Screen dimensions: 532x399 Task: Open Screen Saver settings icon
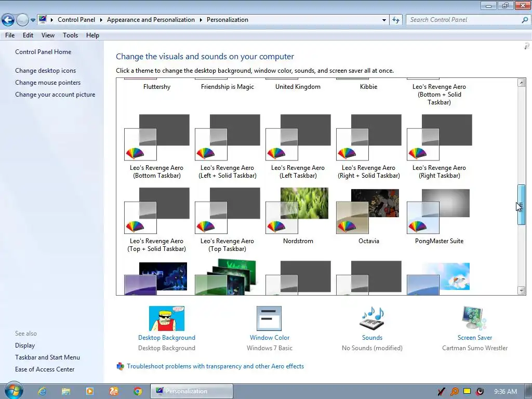coord(474,318)
